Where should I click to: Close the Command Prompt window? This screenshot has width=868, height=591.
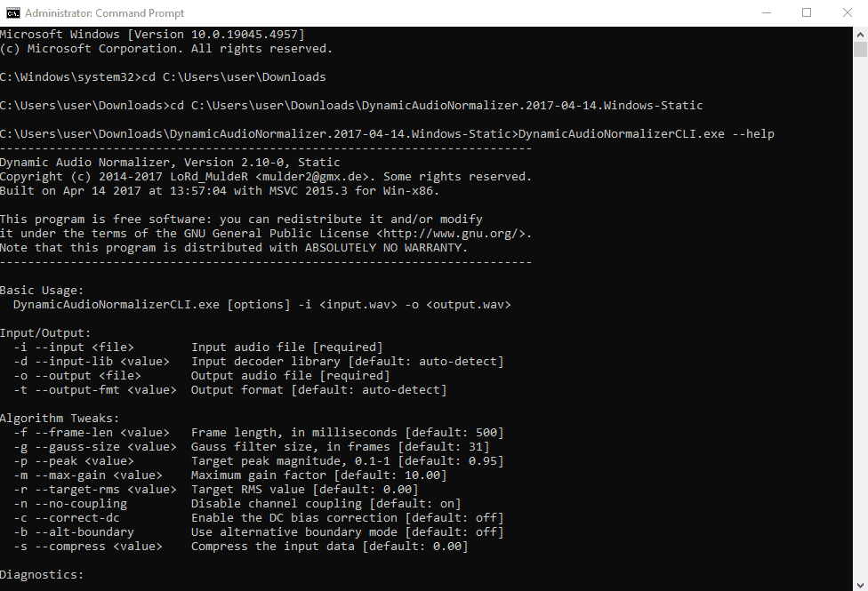848,12
